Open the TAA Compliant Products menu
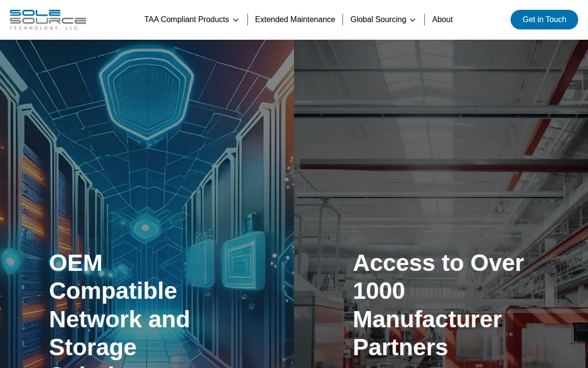Viewport: 588px width, 368px height. pos(187,20)
